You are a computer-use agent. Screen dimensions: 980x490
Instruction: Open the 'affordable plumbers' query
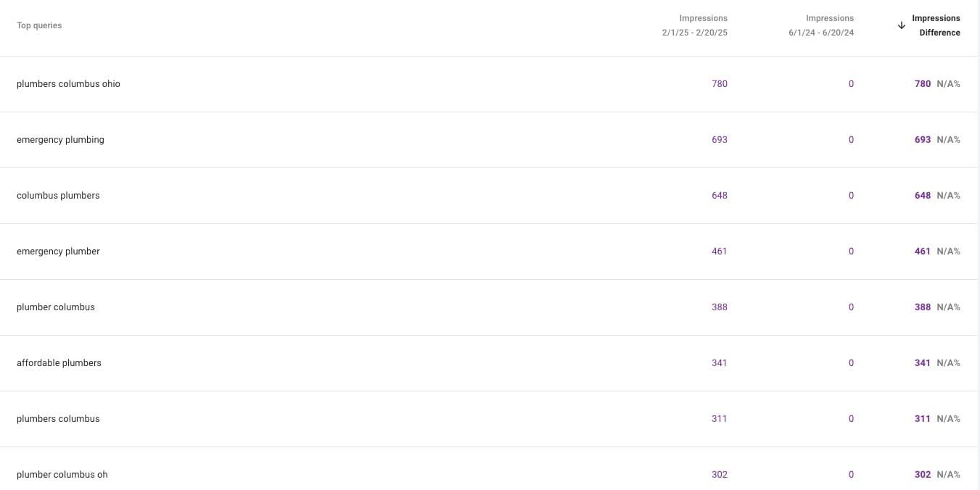click(59, 363)
